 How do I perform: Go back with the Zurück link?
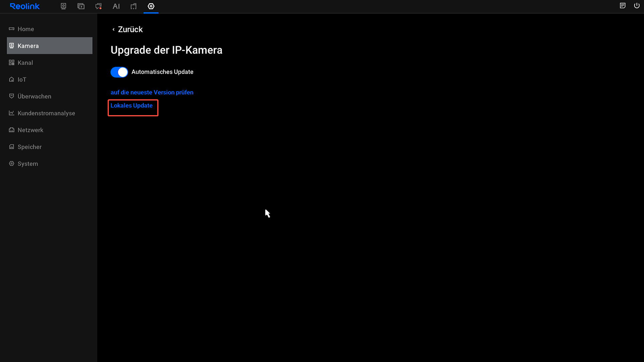point(127,29)
